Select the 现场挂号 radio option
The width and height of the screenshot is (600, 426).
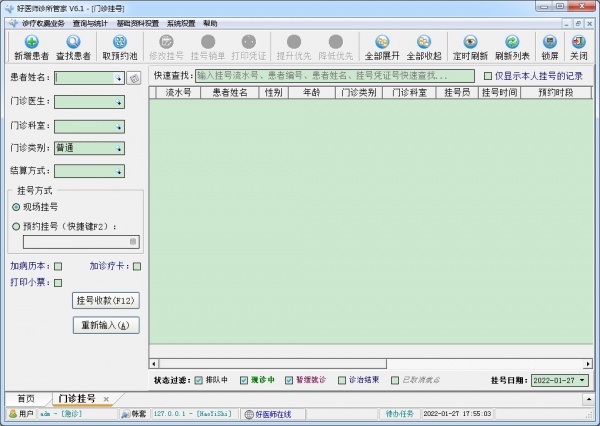(16, 207)
